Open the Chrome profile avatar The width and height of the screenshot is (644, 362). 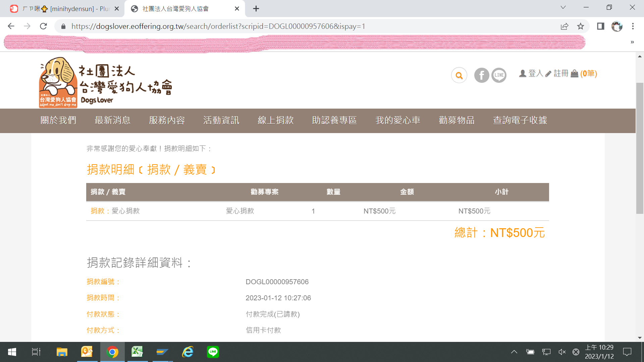(617, 26)
